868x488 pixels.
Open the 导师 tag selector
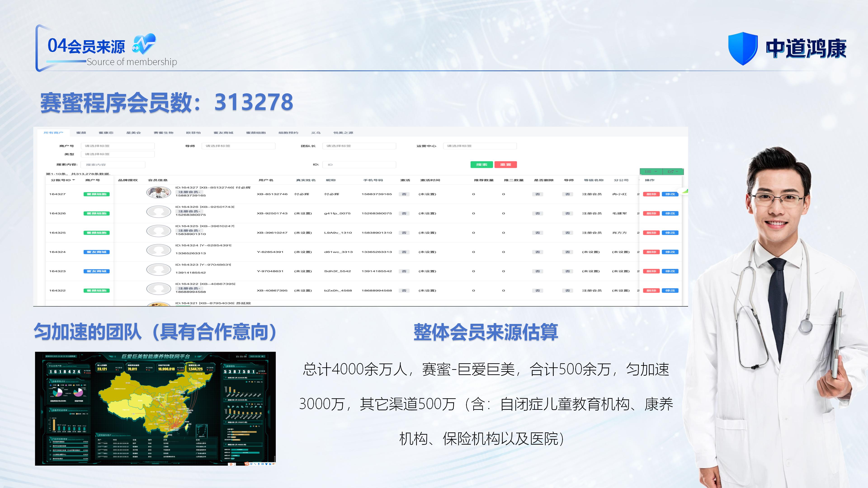tap(238, 146)
